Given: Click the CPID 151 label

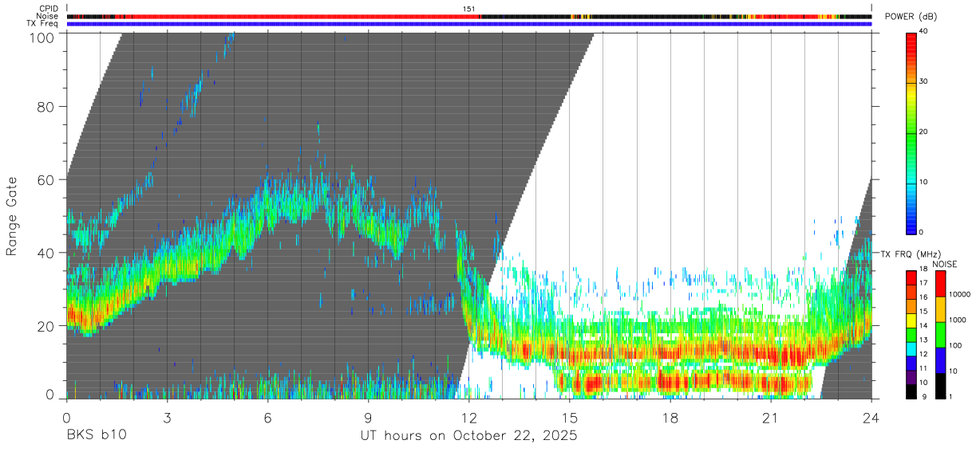Looking at the screenshot, I should [x=470, y=9].
